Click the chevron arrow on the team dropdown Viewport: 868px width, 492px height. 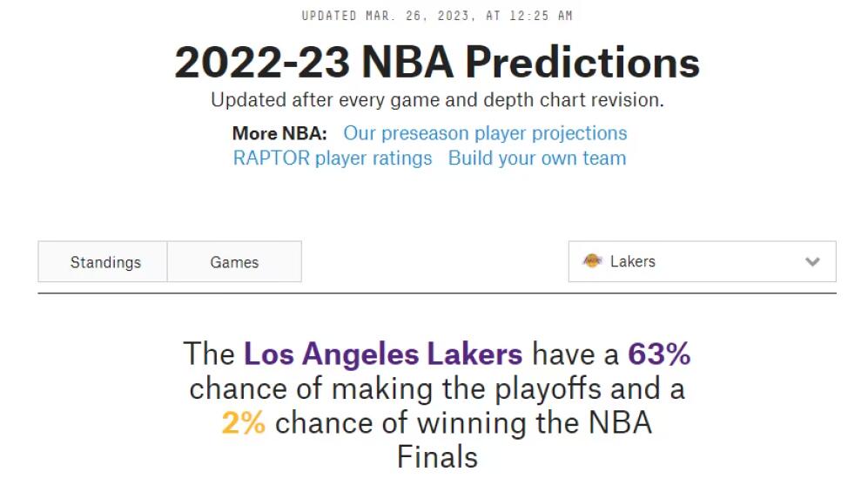pos(812,261)
